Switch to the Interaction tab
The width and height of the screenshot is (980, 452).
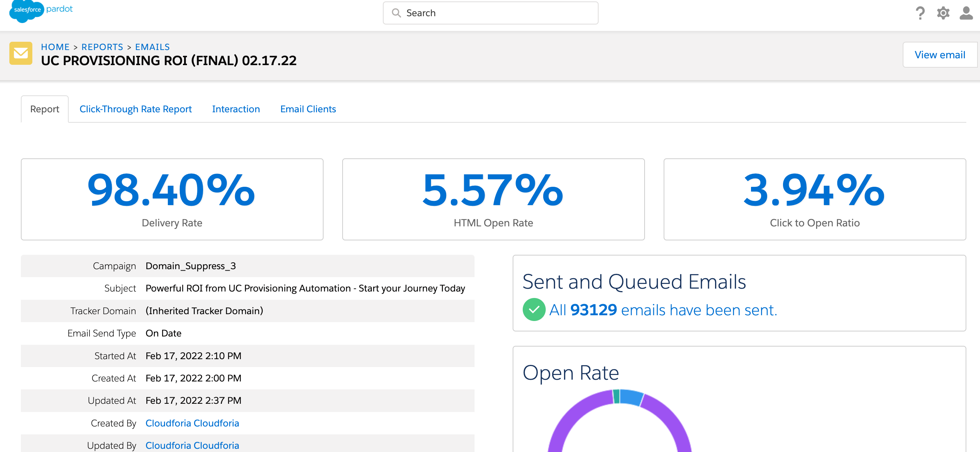pos(236,109)
